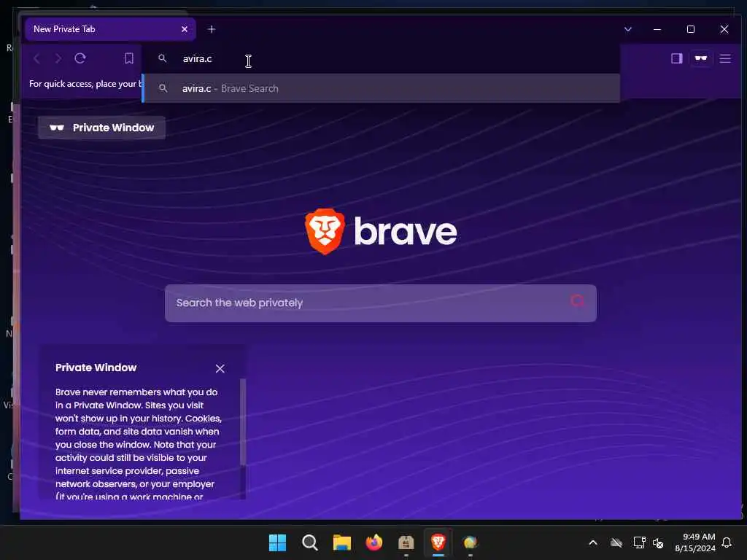Screen dimensions: 747x560
Task: Click the address bar text avira.c
Action: click(197, 58)
